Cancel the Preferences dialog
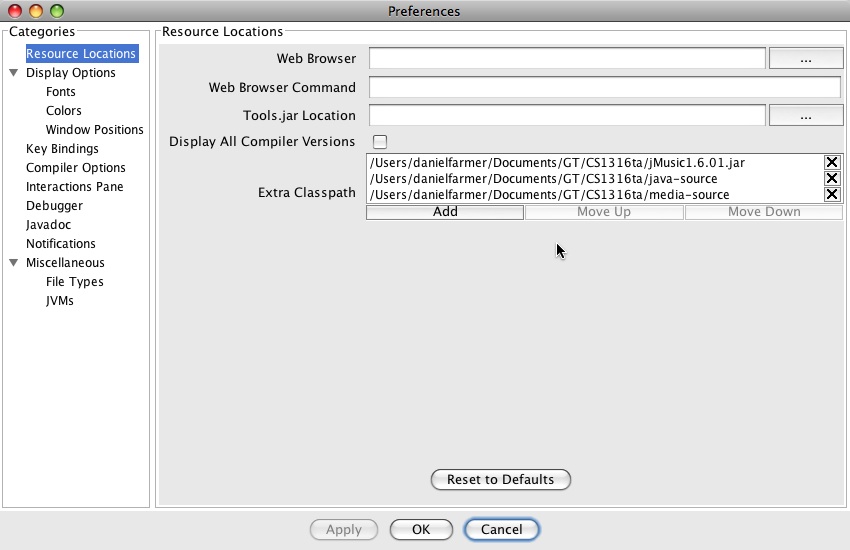Image resolution: width=850 pixels, height=550 pixels. [501, 530]
